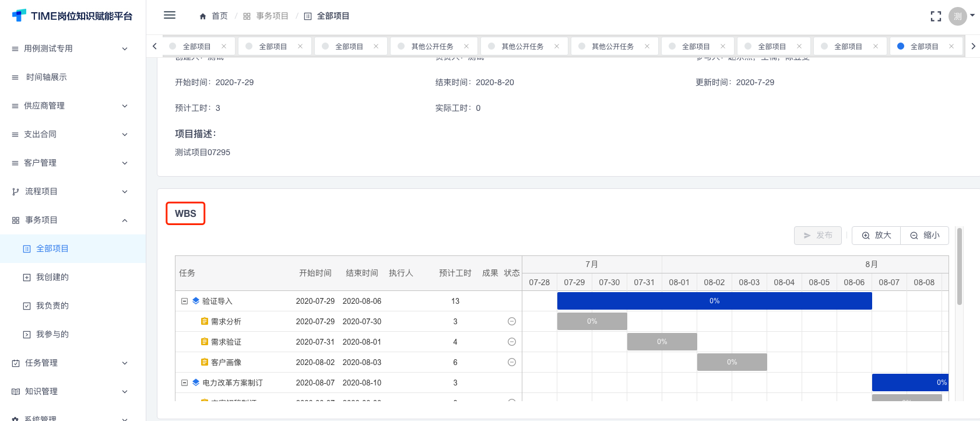Viewport: 980px width, 421px height.
Task: Click the 验证导入 layer icon
Action: [x=196, y=301]
